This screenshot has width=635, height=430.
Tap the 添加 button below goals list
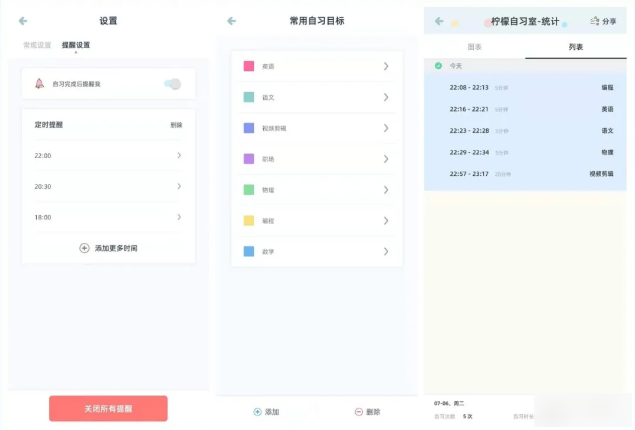pyautogui.click(x=266, y=412)
